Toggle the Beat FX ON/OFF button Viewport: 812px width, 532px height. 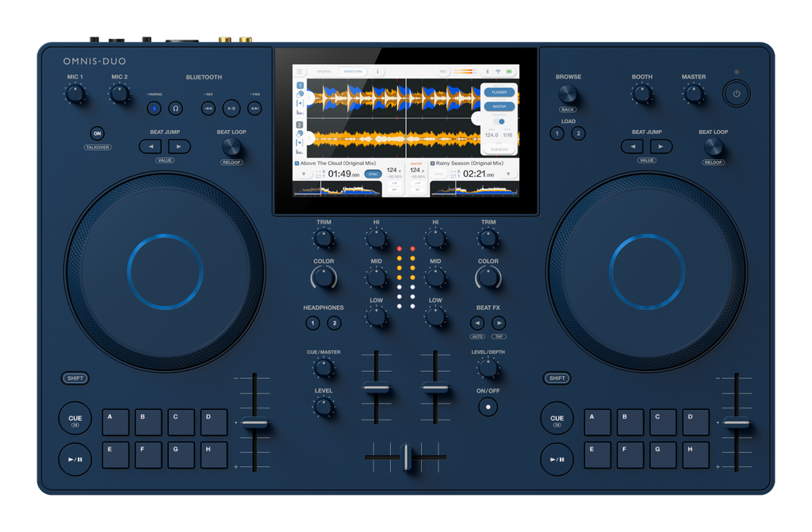click(488, 407)
